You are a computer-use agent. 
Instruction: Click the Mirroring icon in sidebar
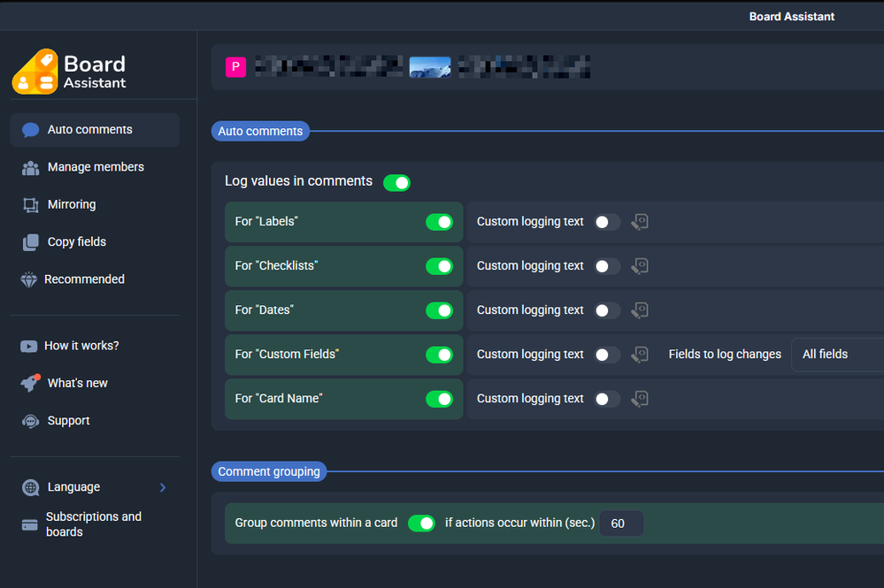point(30,205)
